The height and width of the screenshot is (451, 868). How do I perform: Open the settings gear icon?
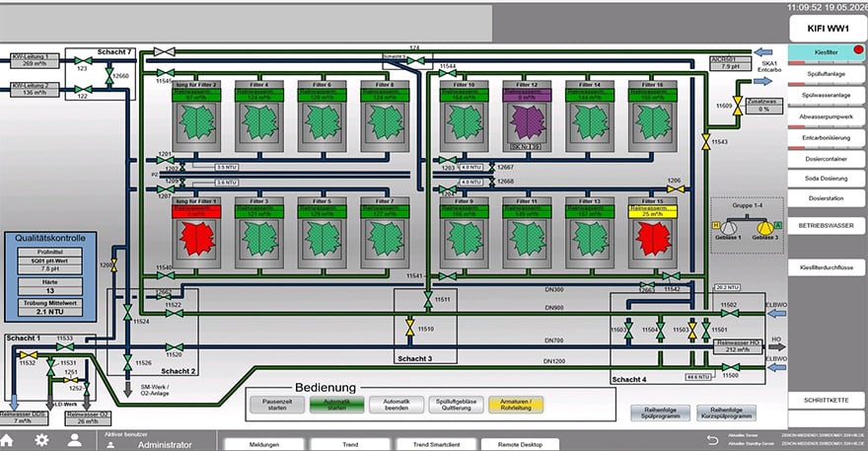pos(41,440)
